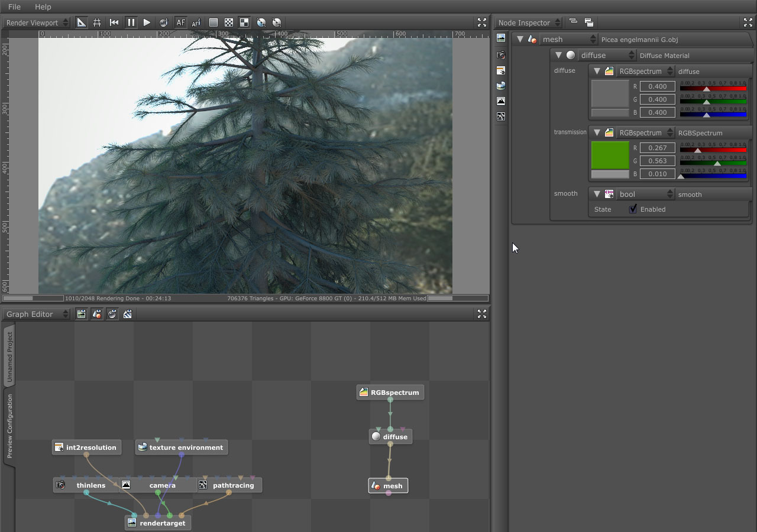The image size is (757, 532).
Task: Restart the render with the rewind icon
Action: coord(114,22)
